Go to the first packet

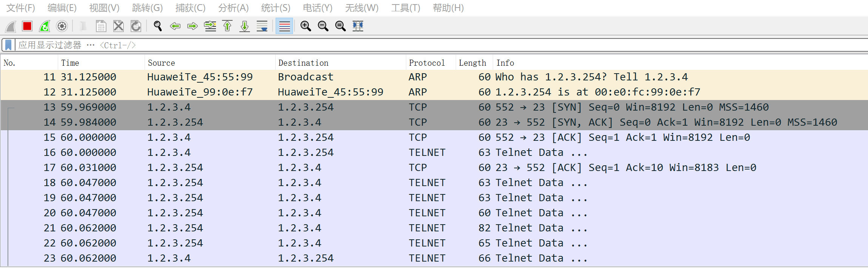pos(227,26)
